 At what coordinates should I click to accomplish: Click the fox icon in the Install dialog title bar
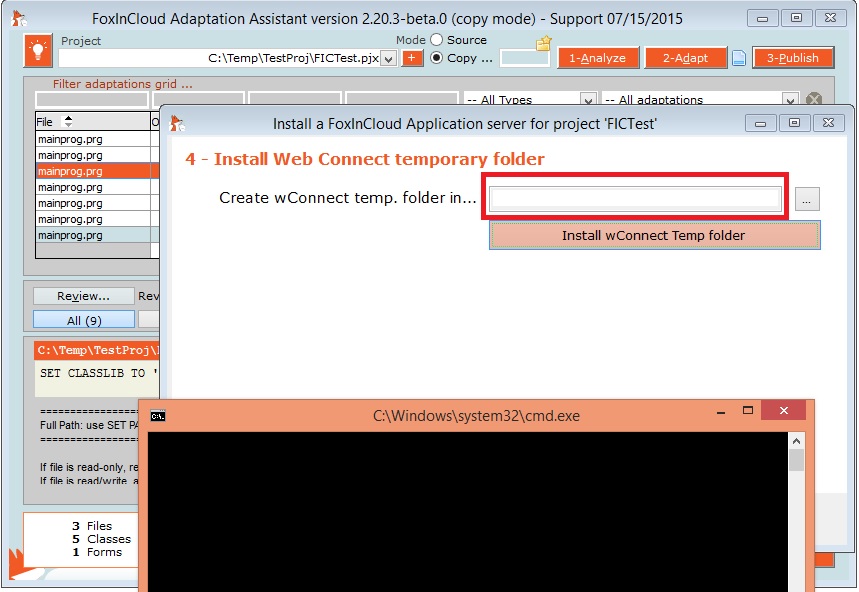[177, 123]
